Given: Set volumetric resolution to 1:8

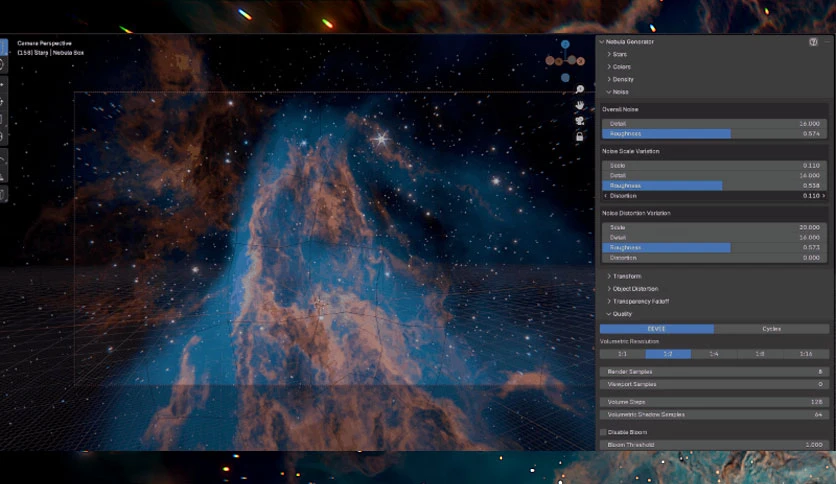Looking at the screenshot, I should click(x=760, y=354).
